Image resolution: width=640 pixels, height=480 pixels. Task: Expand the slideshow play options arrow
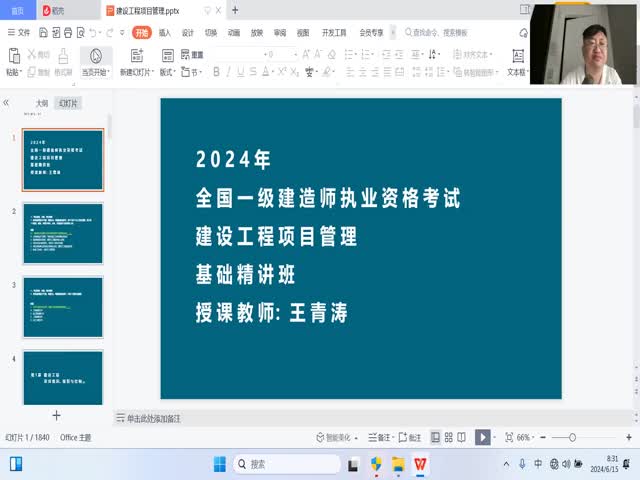coord(494,438)
